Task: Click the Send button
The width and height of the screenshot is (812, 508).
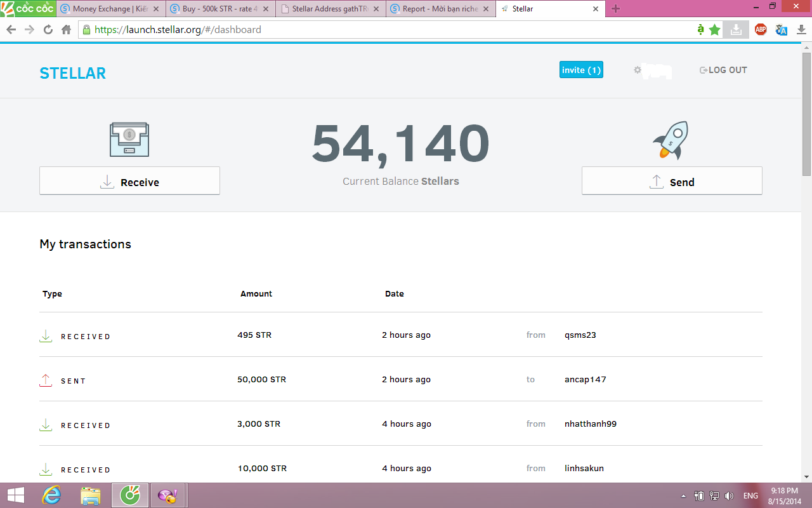Action: coord(672,181)
